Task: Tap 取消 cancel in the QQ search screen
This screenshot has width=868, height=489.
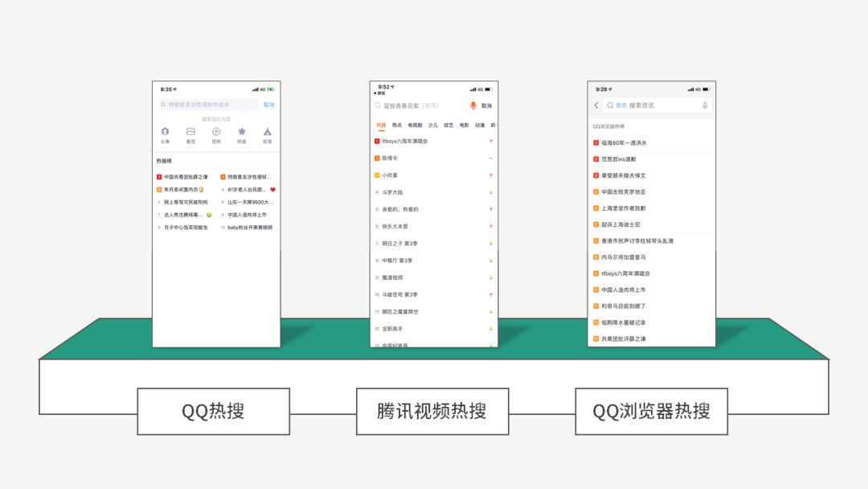Action: (x=269, y=105)
